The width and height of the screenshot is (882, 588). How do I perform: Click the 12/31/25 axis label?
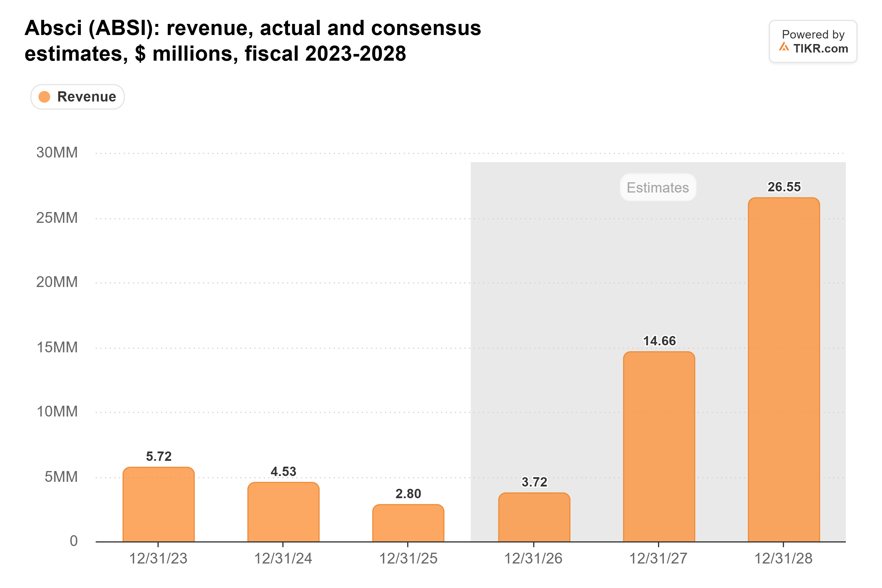pos(408,559)
